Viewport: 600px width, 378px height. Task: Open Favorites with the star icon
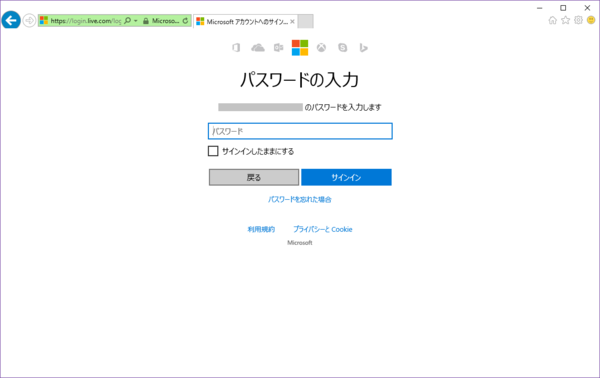click(x=565, y=20)
